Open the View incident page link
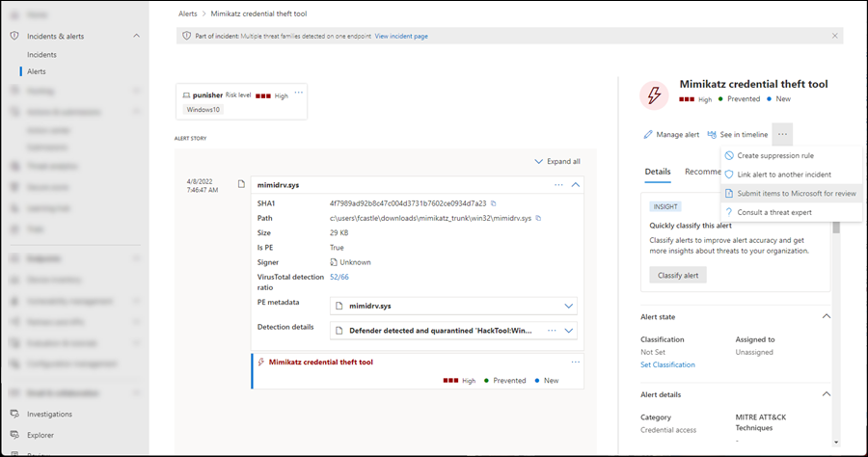This screenshot has height=457, width=868. [401, 36]
